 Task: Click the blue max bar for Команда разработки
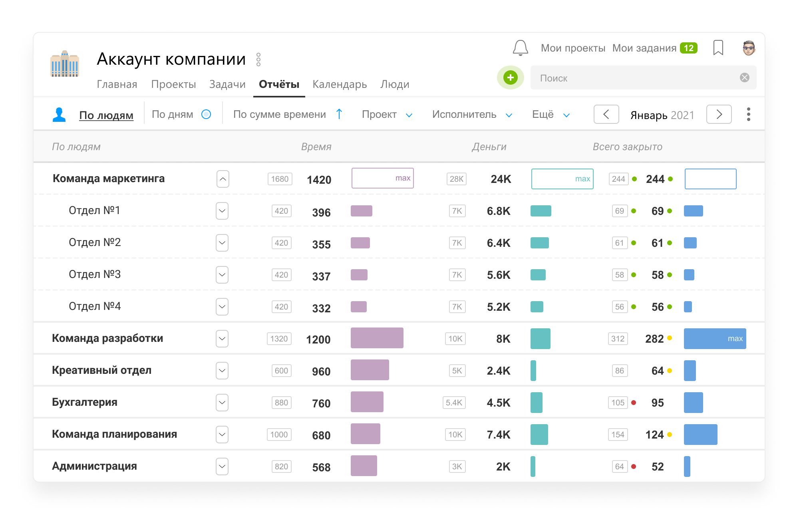coord(715,339)
